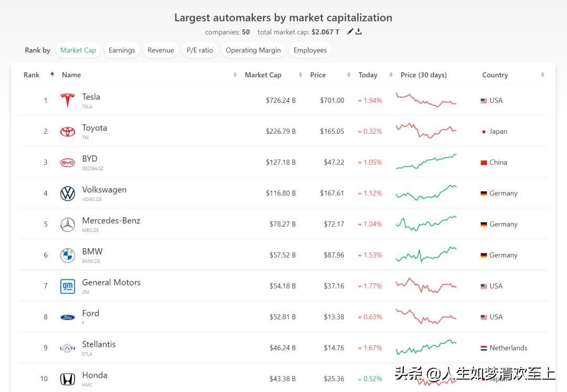Rank by Operating Margin

pos(253,50)
